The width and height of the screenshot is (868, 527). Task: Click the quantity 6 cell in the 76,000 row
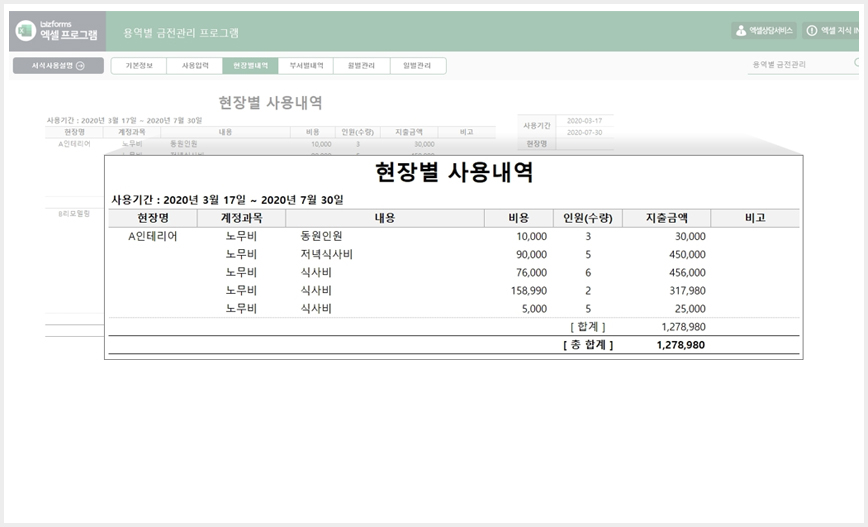[x=588, y=272]
